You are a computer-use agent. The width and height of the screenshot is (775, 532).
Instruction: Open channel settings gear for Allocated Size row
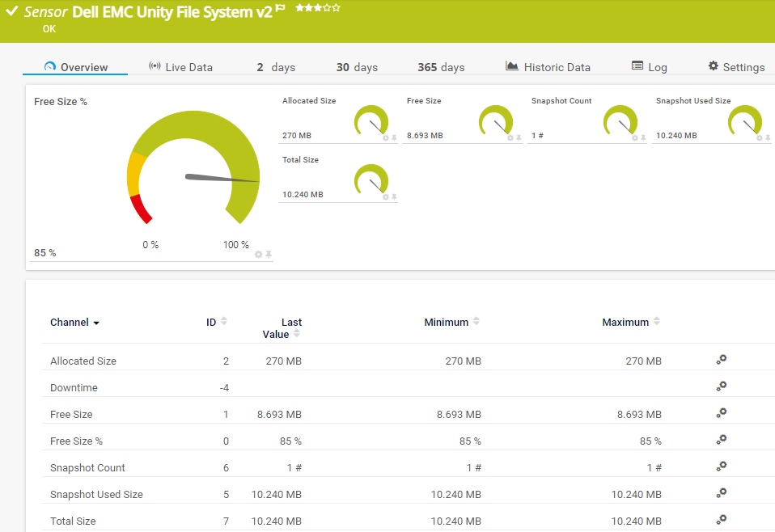pyautogui.click(x=722, y=361)
